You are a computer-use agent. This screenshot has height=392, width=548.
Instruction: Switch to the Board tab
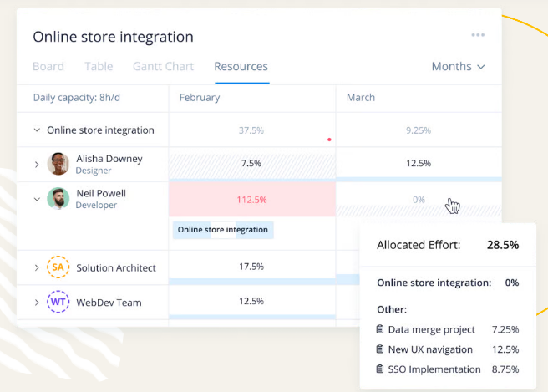48,67
